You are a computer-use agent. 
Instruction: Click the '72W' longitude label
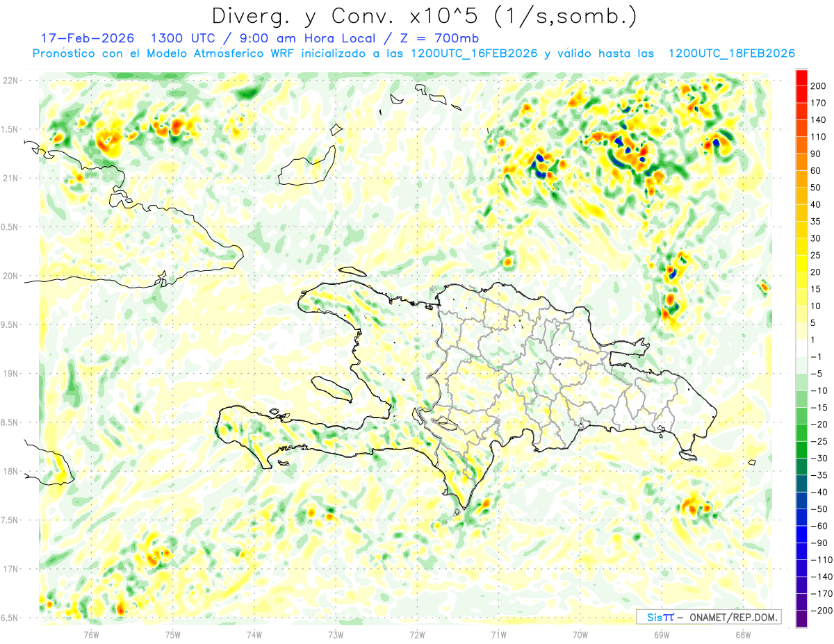[x=417, y=634]
